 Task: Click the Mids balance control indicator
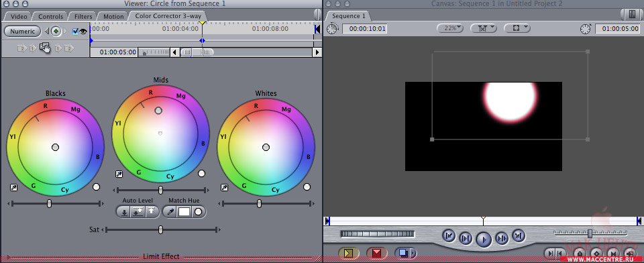(x=158, y=111)
